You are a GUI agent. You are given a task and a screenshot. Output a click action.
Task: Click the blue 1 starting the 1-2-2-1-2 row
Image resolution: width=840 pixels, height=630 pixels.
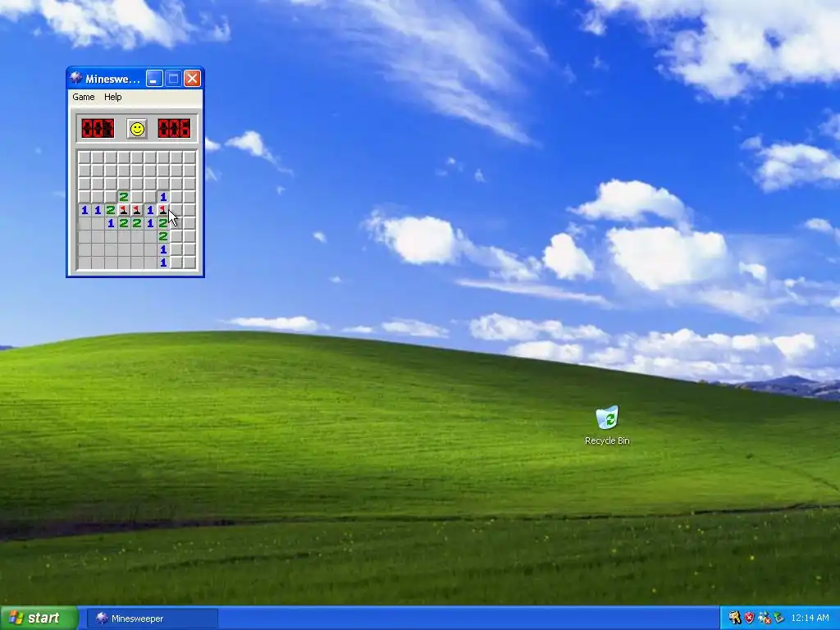click(x=111, y=223)
